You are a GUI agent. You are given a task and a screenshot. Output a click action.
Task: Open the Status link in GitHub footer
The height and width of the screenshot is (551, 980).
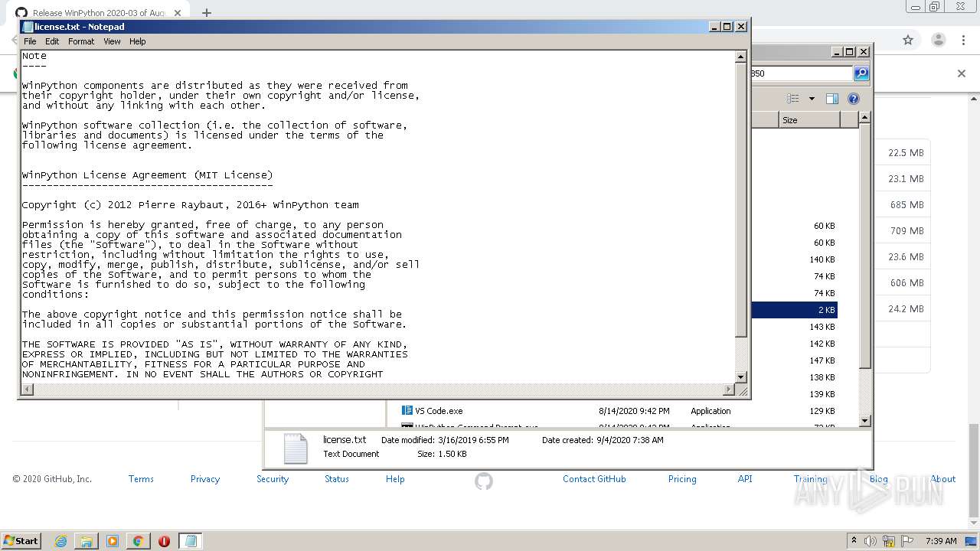pos(337,479)
